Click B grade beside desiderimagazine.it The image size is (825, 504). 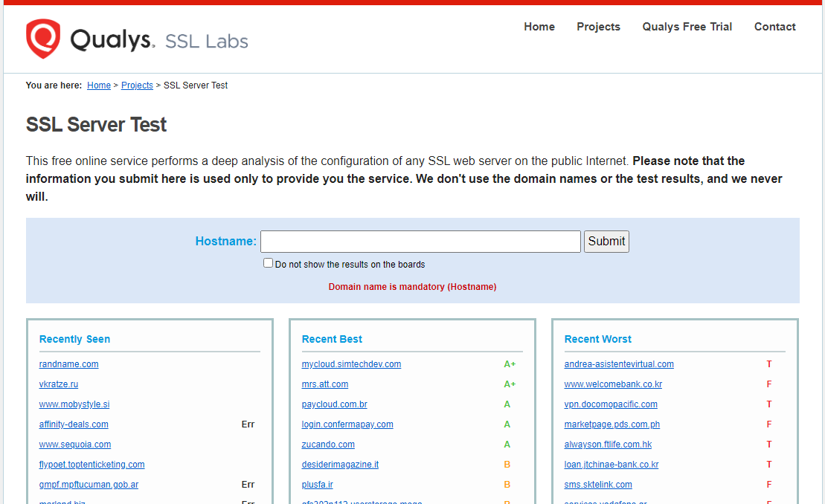507,464
